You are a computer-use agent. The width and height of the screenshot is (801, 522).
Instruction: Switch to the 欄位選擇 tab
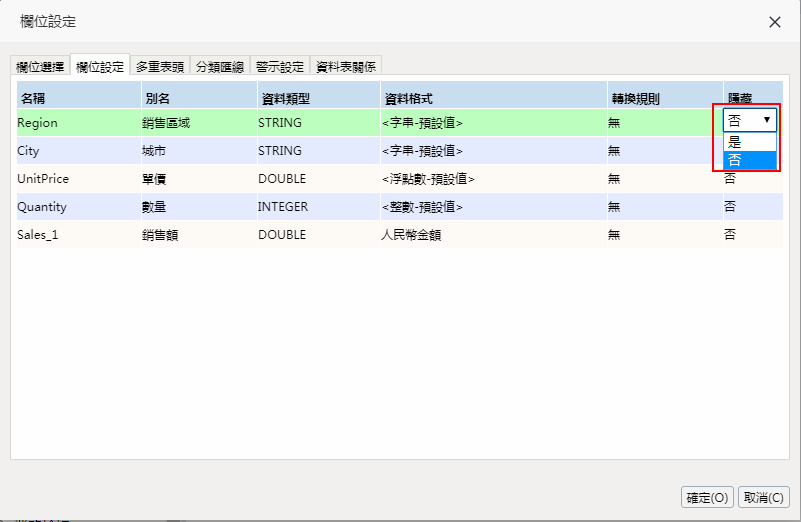[40, 67]
